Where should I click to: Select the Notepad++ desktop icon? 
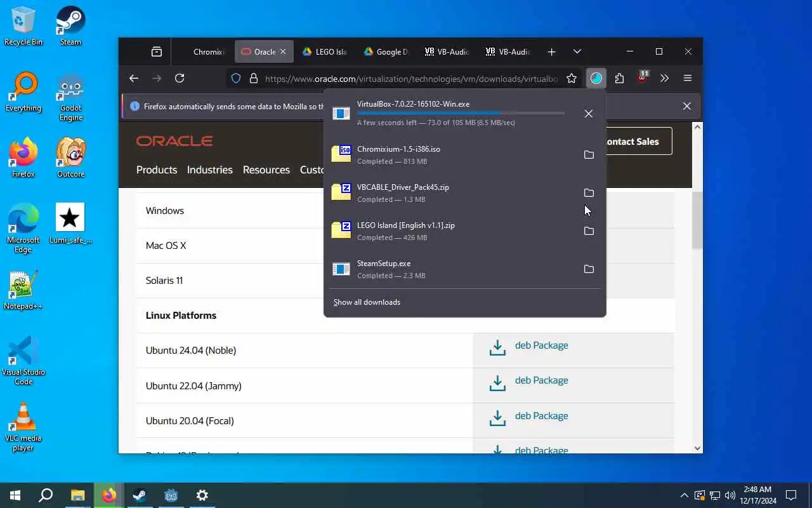(x=23, y=291)
